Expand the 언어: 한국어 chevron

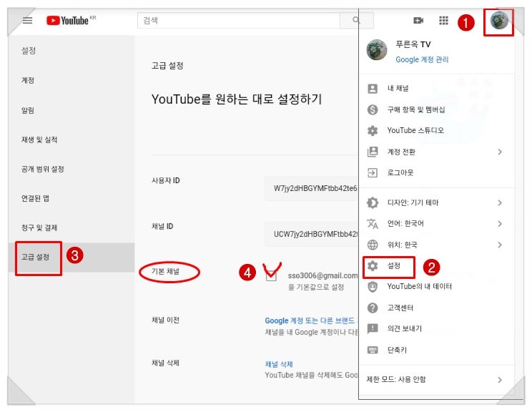pos(500,224)
